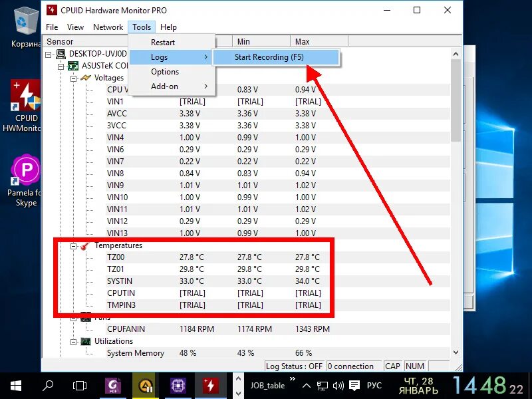
Task: Select the System Memory row
Action: [x=277, y=353]
